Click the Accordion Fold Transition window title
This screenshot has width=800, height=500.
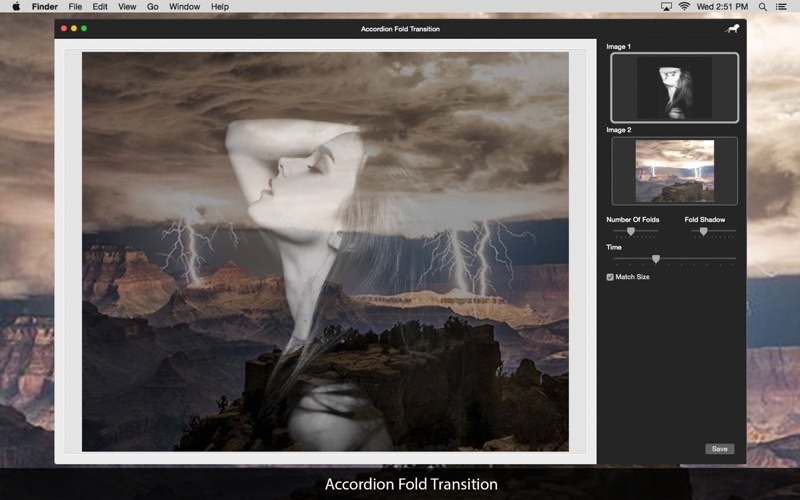(x=400, y=29)
